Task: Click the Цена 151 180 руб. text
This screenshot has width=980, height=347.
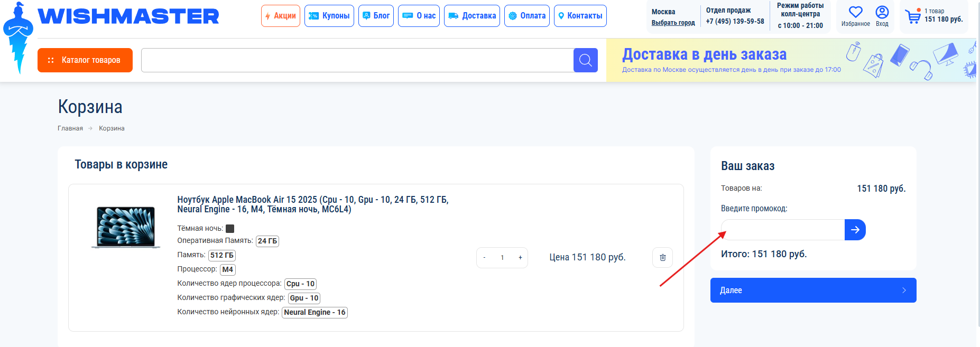Action: click(587, 257)
